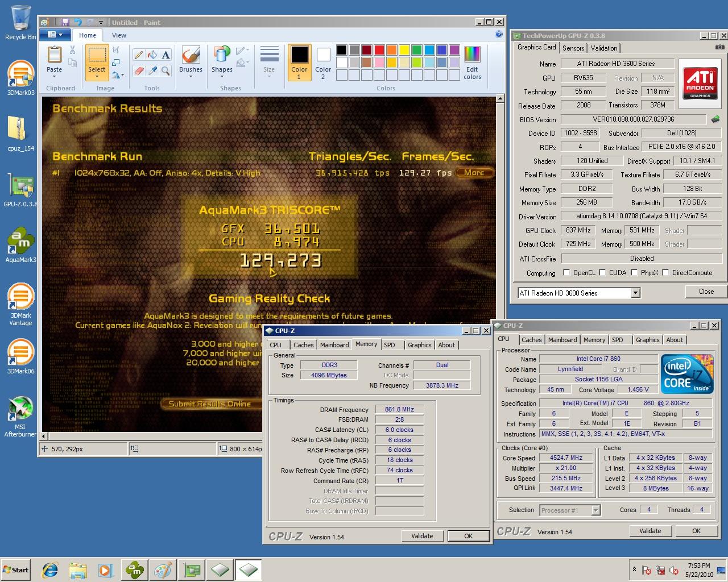Screen dimensions: 728x582
Task: Click Internet Explorer taskbar icon
Action: coord(50,570)
